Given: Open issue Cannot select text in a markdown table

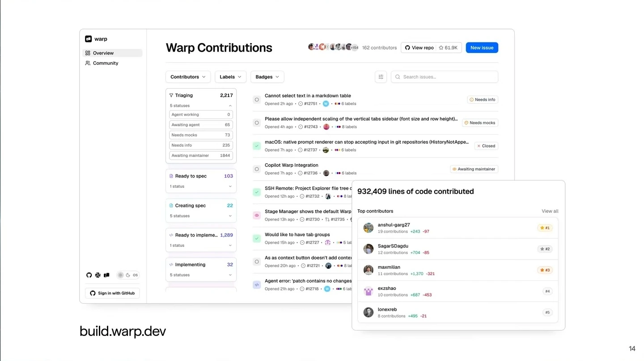Looking at the screenshot, I should (x=308, y=96).
